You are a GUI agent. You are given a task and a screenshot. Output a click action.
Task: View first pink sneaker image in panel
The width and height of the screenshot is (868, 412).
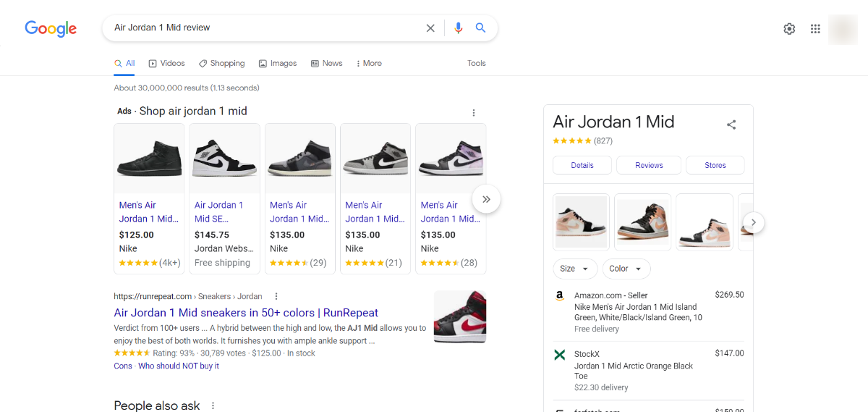[582, 222]
